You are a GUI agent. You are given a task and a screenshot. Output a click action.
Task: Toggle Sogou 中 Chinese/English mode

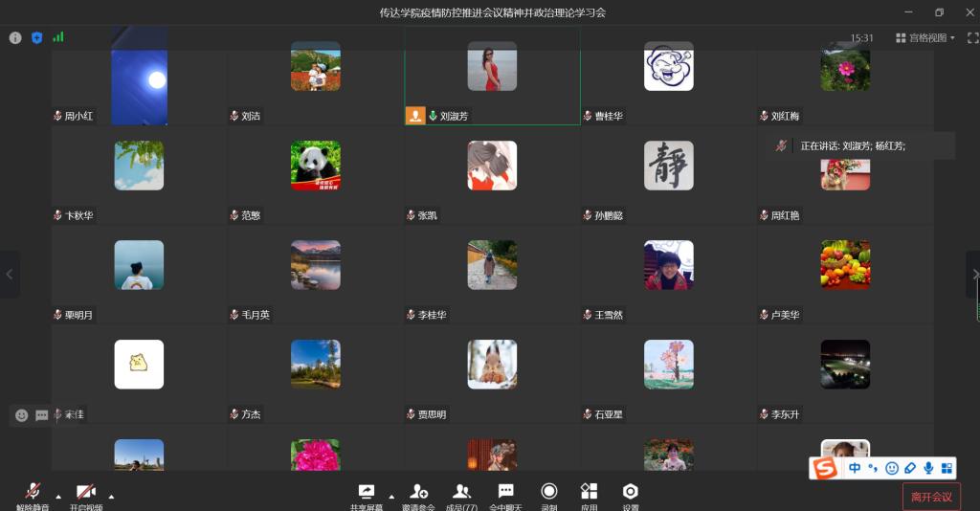(x=855, y=468)
